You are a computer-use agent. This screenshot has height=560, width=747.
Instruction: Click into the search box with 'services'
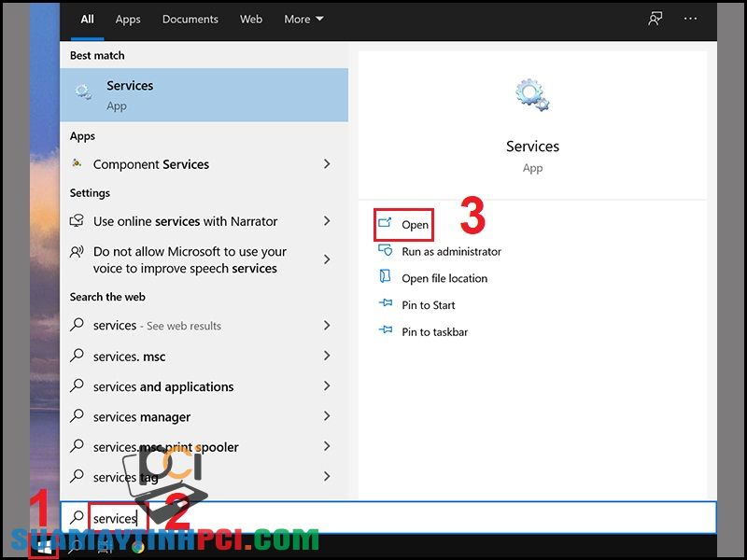click(x=388, y=518)
